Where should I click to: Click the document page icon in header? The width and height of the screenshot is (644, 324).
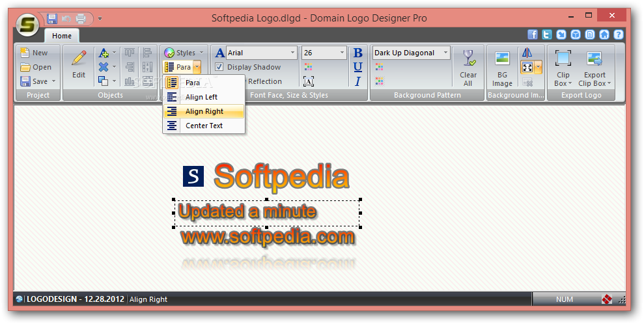[x=590, y=34]
